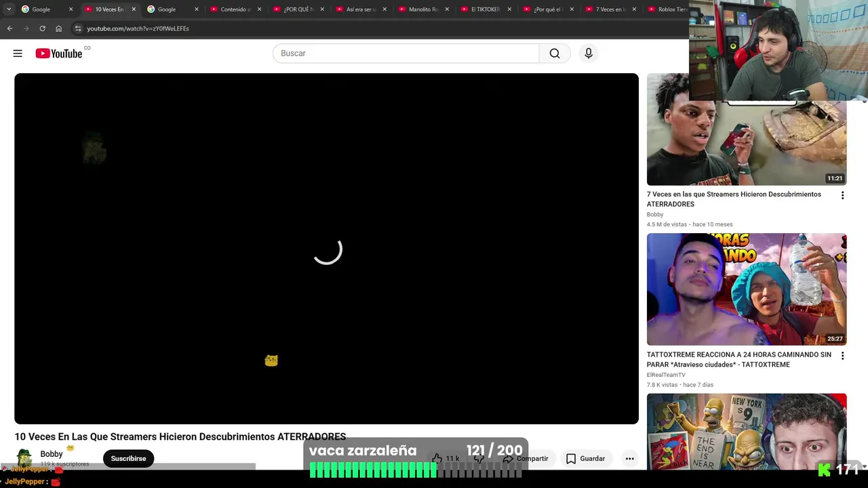Click the address bar URL
The image size is (868, 488).
point(138,28)
